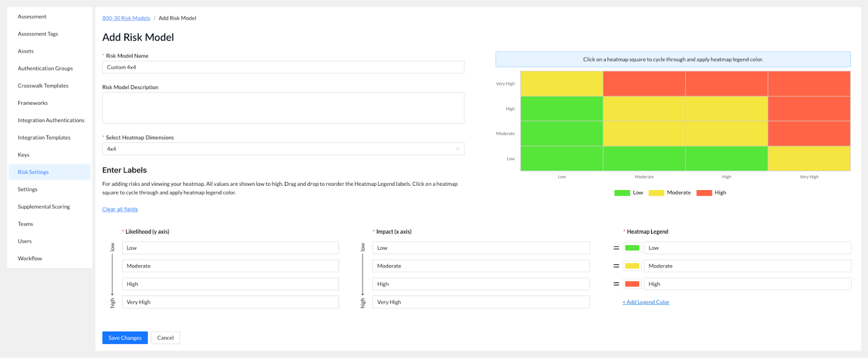This screenshot has height=358, width=868.
Task: Click the Risk Model Name field
Action: point(283,67)
